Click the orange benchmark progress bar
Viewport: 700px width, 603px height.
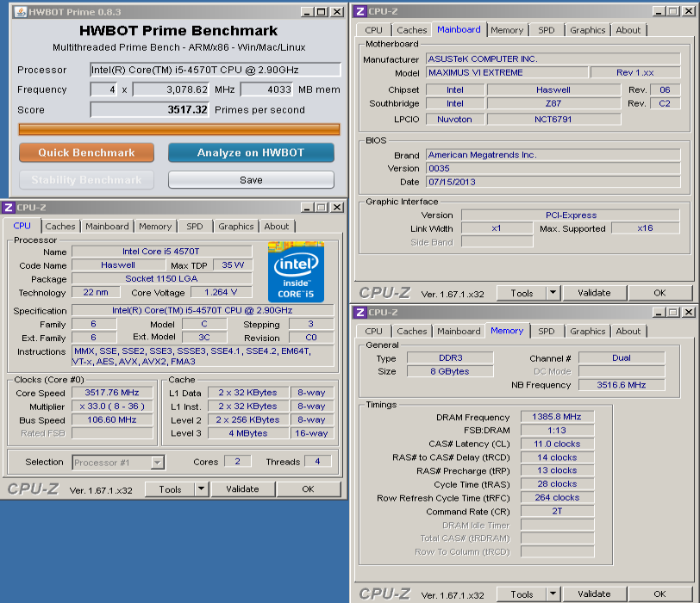(179, 129)
